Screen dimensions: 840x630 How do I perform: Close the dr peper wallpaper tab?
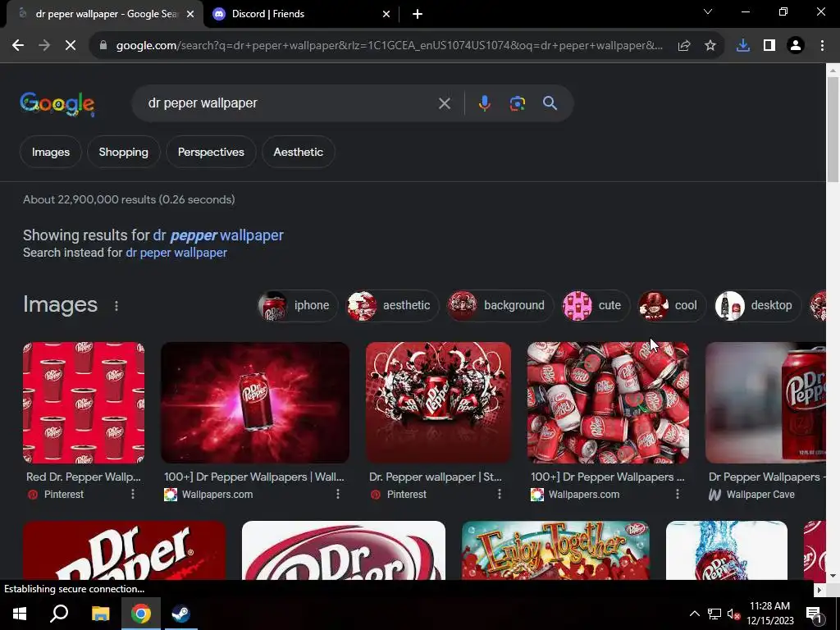tap(190, 14)
